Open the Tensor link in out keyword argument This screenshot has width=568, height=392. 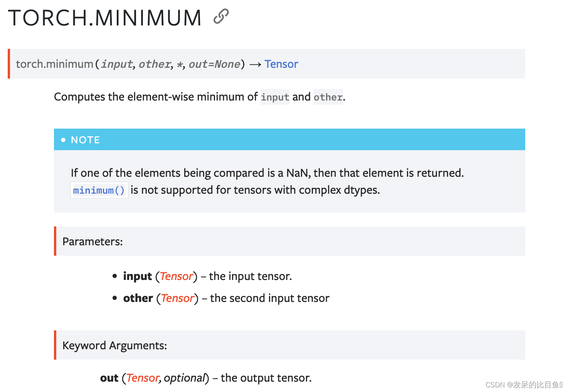click(142, 378)
